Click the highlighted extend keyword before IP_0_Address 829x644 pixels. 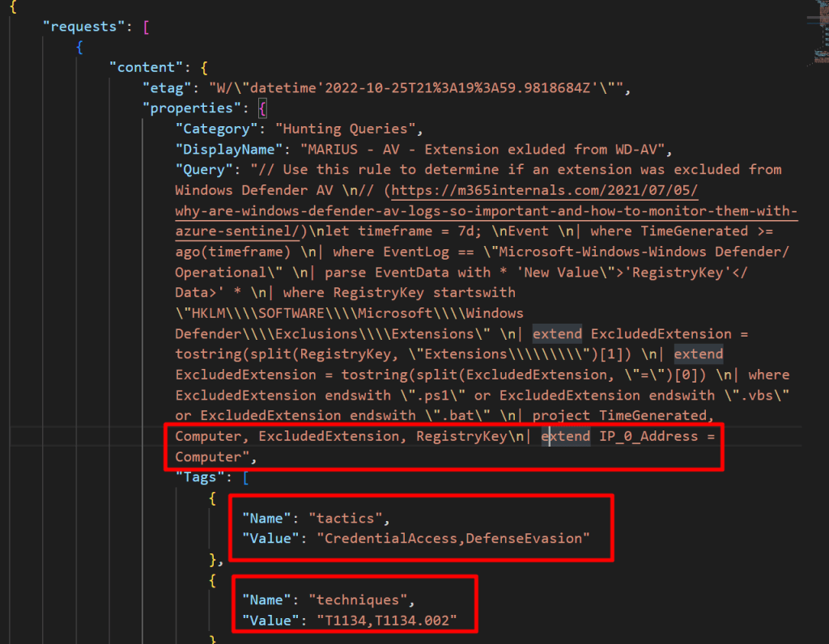tap(566, 436)
